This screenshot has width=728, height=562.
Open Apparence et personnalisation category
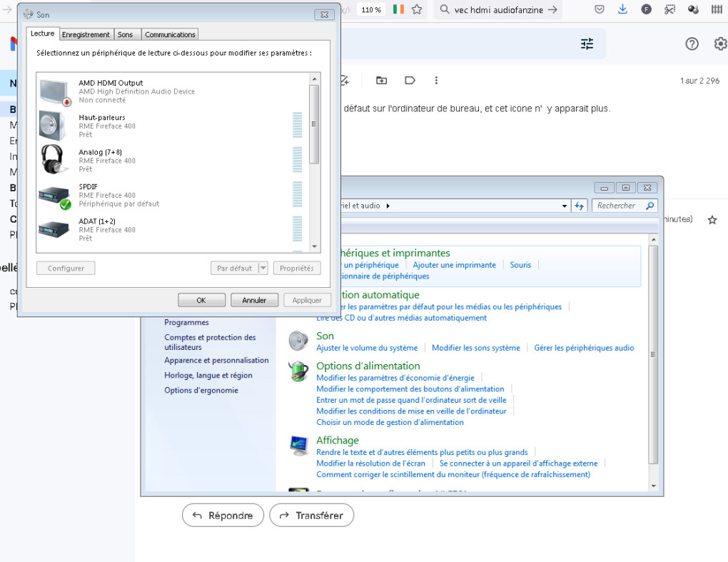[216, 360]
